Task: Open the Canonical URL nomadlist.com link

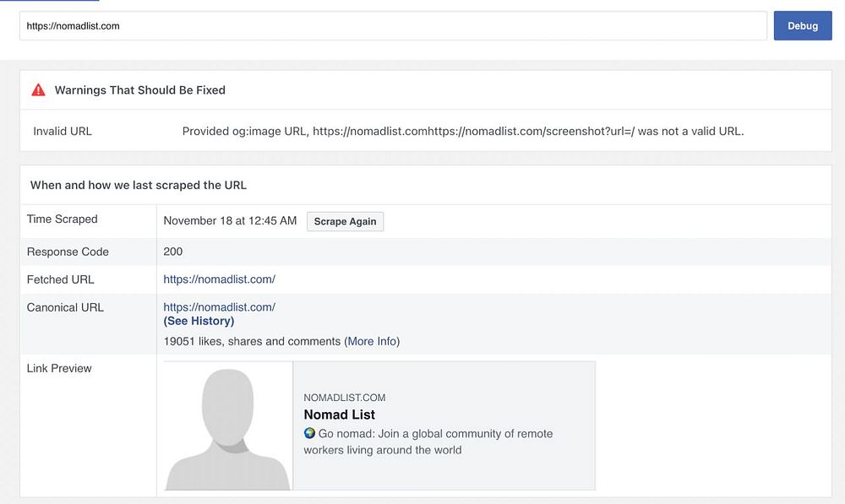Action: click(x=220, y=307)
